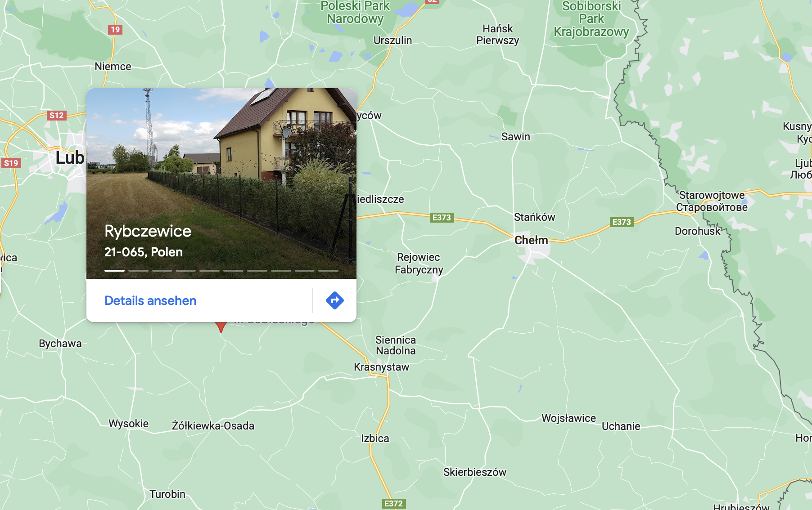Select the Żółkiewka-Osada map label
This screenshot has width=812, height=510.
coord(213,425)
